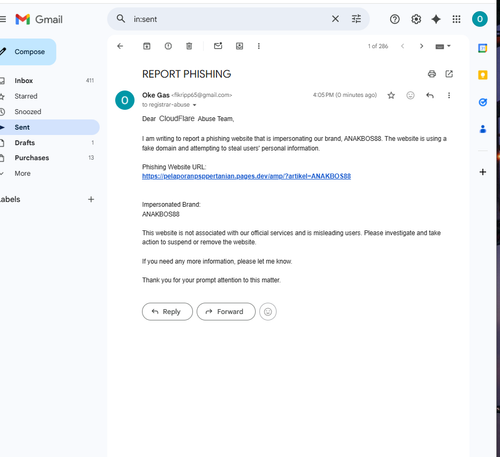Add an emoji reaction next to Forward
The width and height of the screenshot is (500, 457).
[268, 312]
